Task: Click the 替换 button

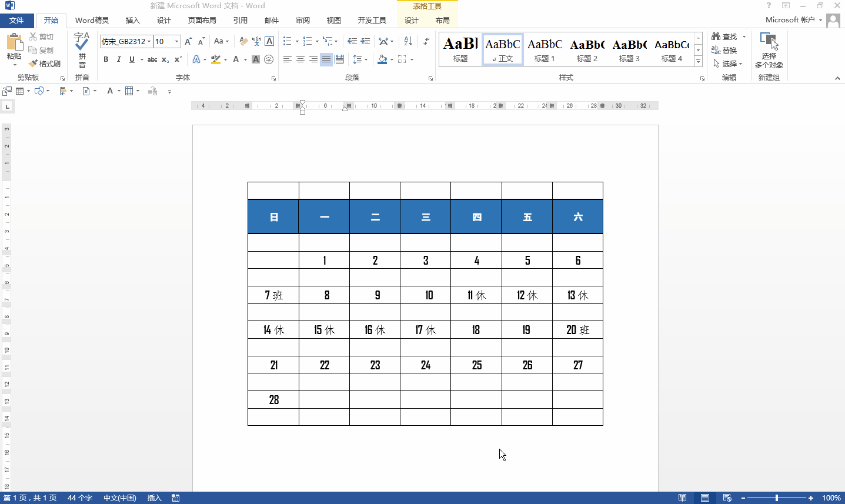Action: click(724, 50)
